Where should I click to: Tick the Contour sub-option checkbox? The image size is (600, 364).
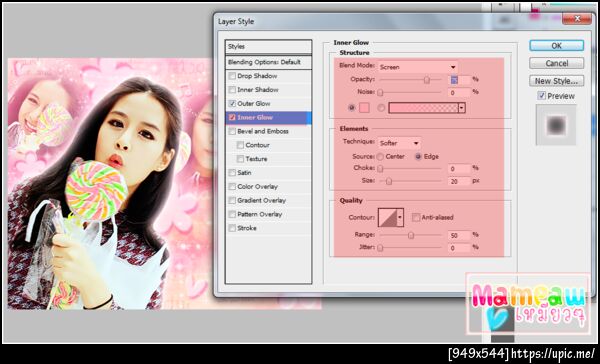240,145
